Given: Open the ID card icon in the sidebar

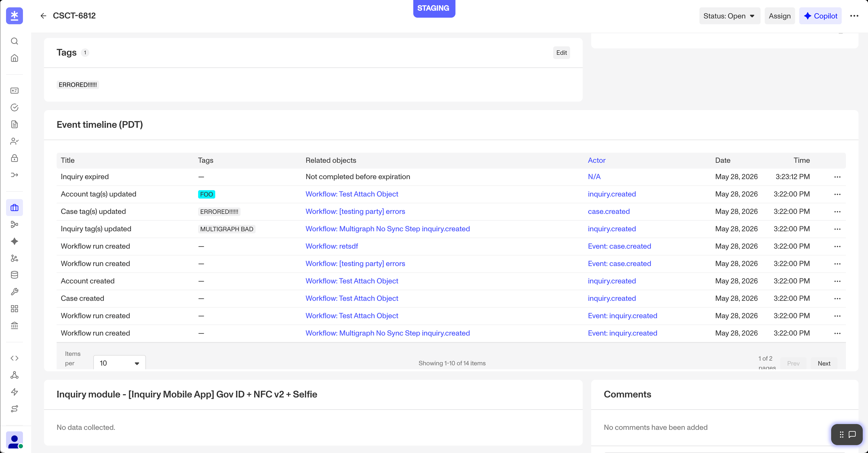Looking at the screenshot, I should pos(14,91).
